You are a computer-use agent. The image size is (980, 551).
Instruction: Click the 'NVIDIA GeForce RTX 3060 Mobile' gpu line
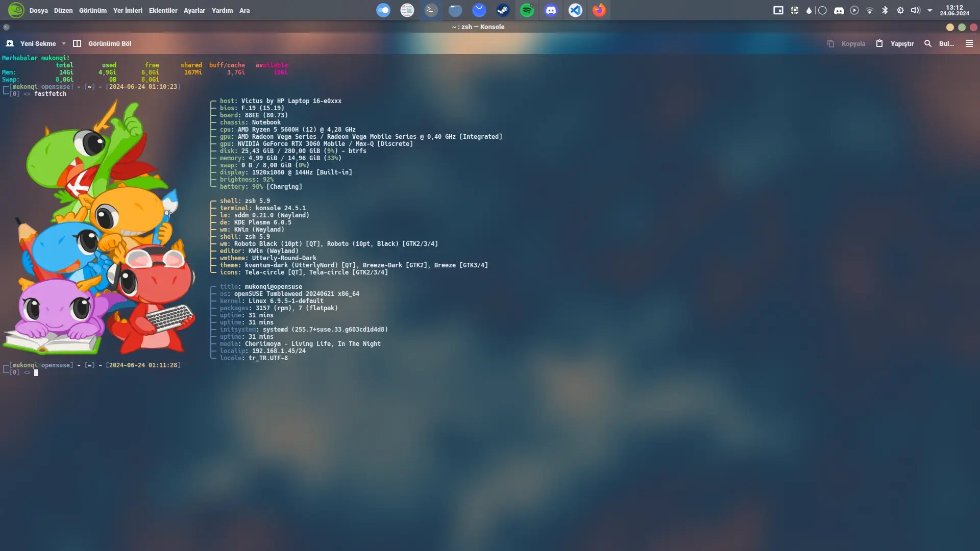[x=316, y=144]
